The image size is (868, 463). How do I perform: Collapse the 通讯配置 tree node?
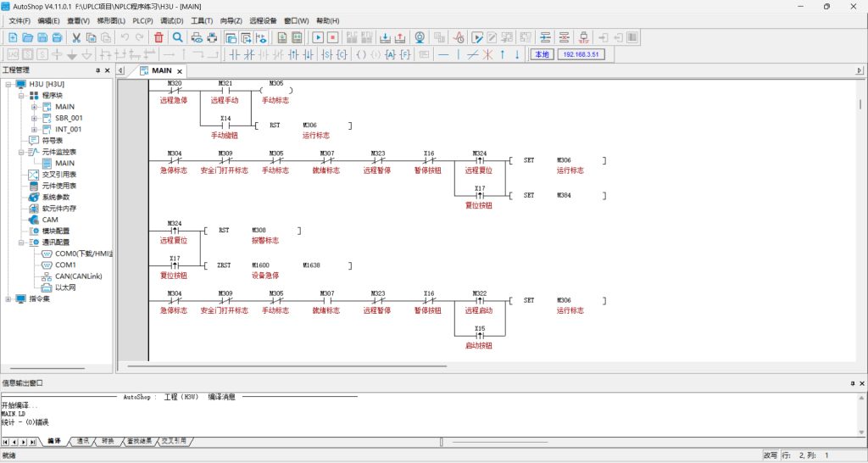click(x=21, y=242)
